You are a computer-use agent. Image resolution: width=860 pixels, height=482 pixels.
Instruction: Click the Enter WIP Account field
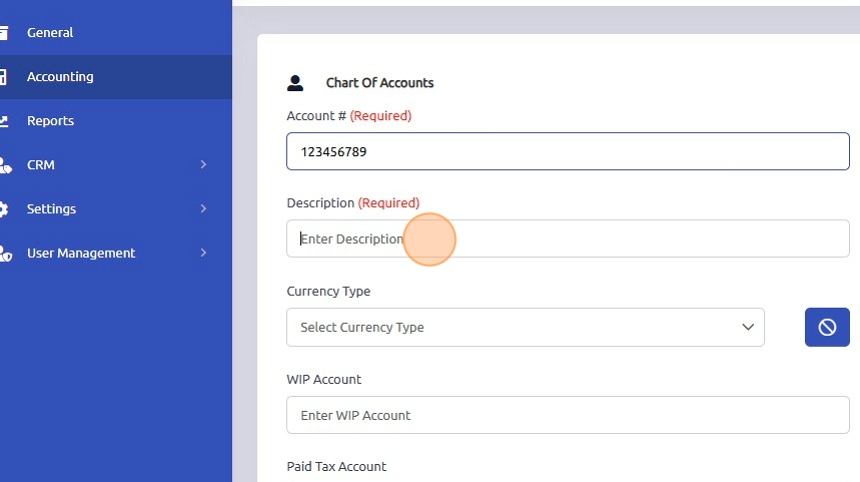pyautogui.click(x=568, y=415)
